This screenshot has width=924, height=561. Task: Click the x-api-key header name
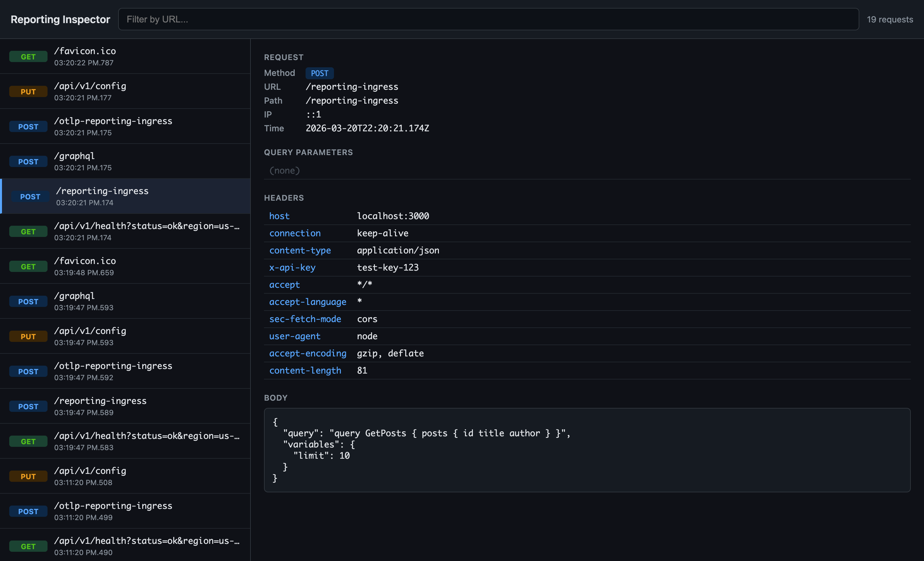click(292, 267)
